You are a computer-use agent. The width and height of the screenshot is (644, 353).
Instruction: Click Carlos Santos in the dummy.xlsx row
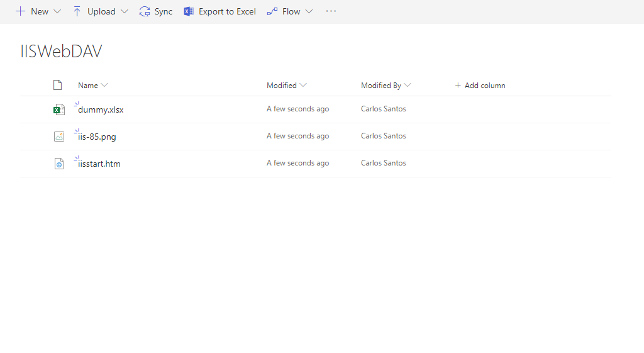(x=383, y=109)
